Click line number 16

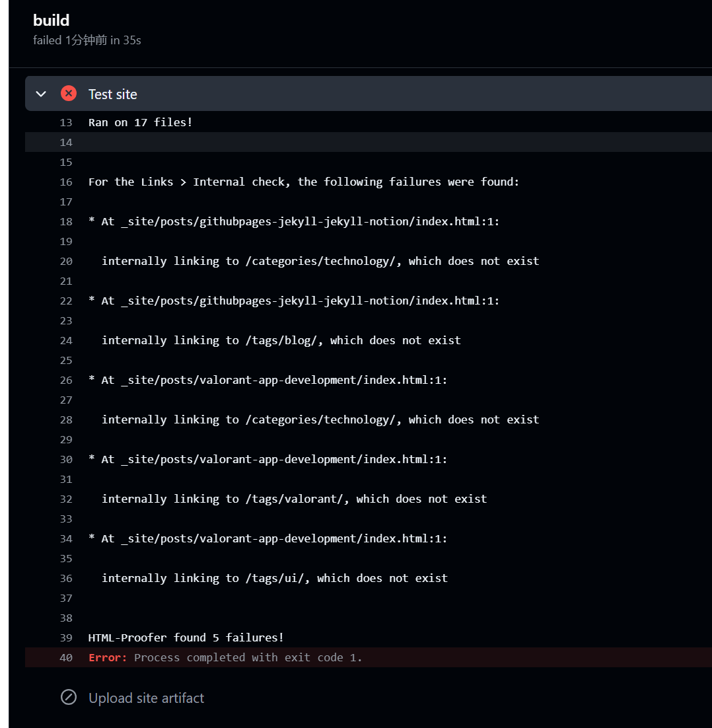click(x=66, y=182)
